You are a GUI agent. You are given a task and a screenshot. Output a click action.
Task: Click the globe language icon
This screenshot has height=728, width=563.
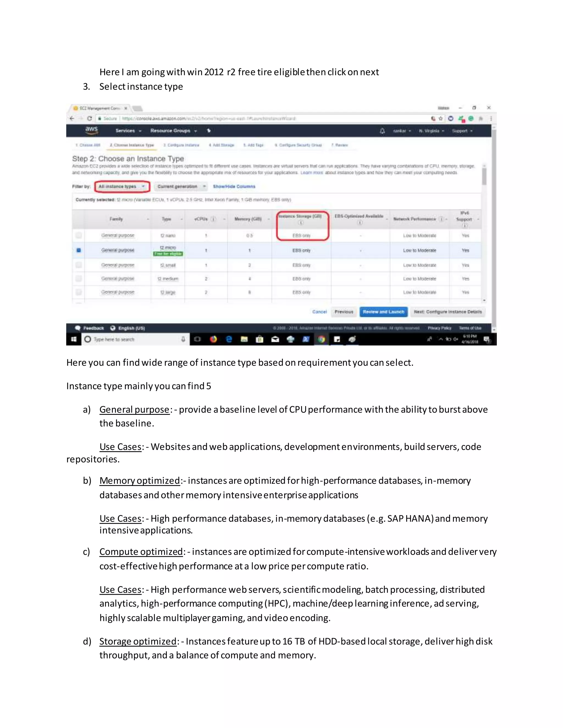click(x=113, y=328)
